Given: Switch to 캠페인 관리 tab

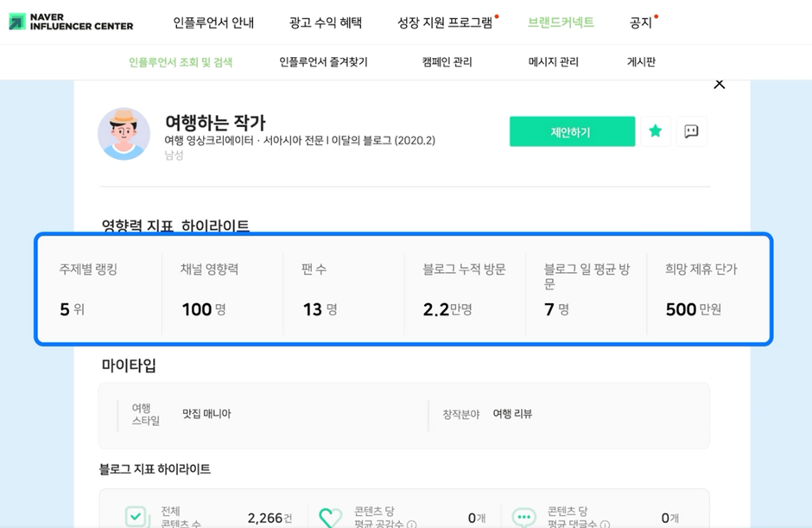Looking at the screenshot, I should tap(447, 62).
